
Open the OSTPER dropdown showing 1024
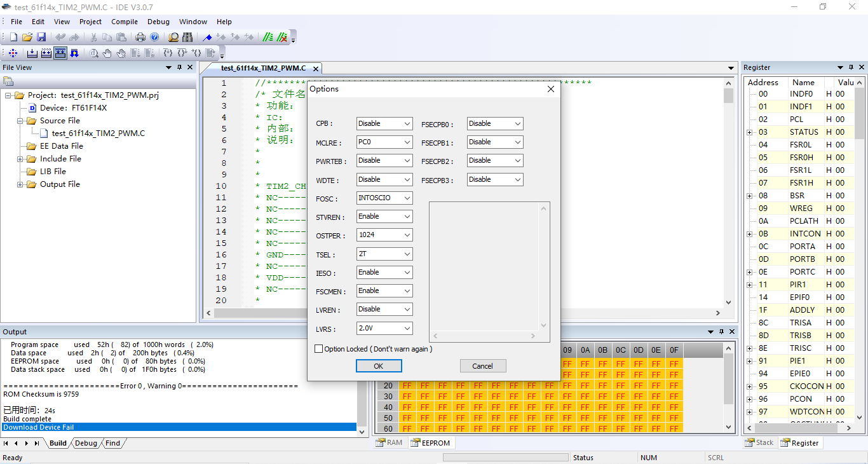point(384,235)
